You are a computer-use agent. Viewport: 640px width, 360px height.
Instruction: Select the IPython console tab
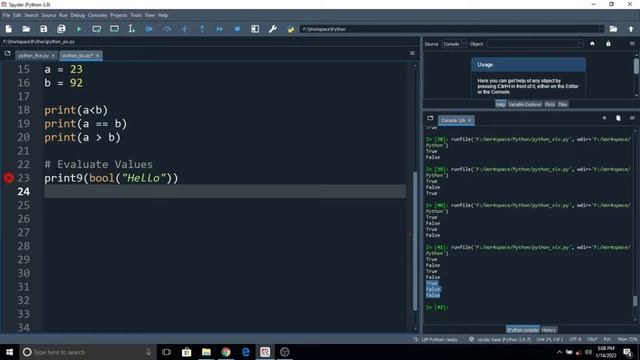523,330
